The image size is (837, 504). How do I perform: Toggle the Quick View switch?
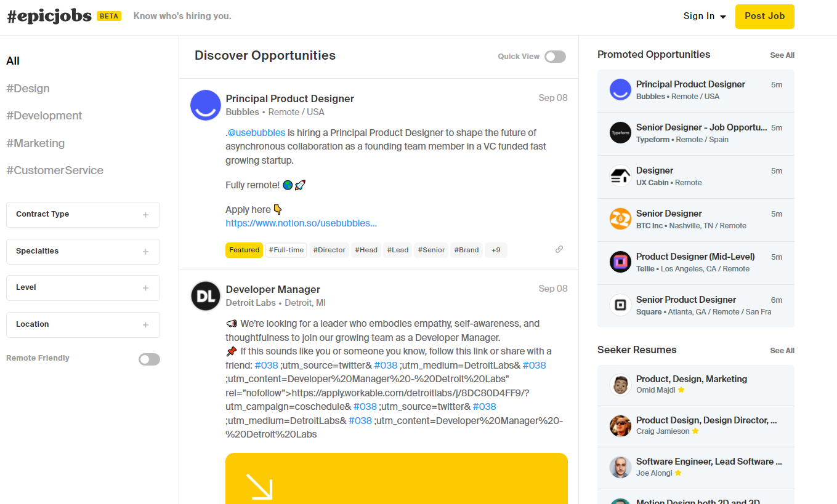tap(555, 57)
